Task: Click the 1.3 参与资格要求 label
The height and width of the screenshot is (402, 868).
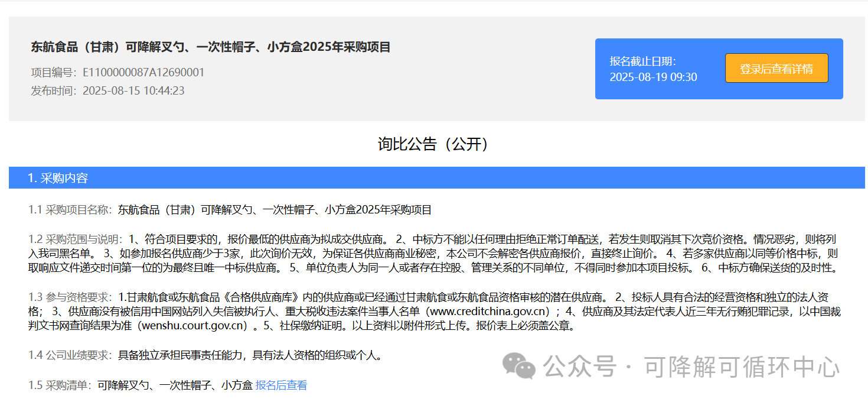Action: tap(70, 297)
